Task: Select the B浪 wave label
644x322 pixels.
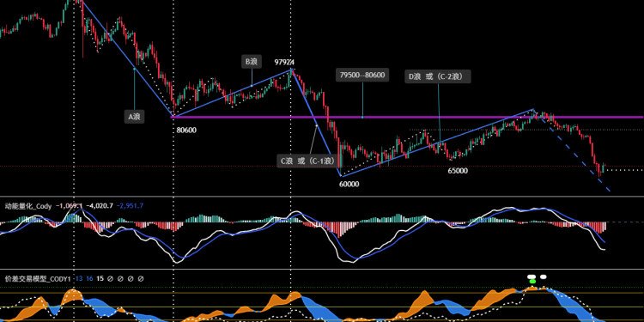Action: 252,62
